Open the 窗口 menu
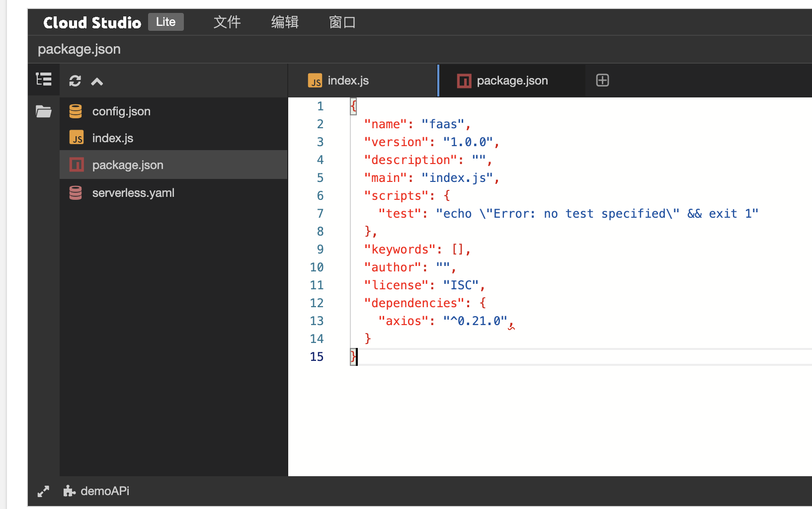 pos(342,22)
